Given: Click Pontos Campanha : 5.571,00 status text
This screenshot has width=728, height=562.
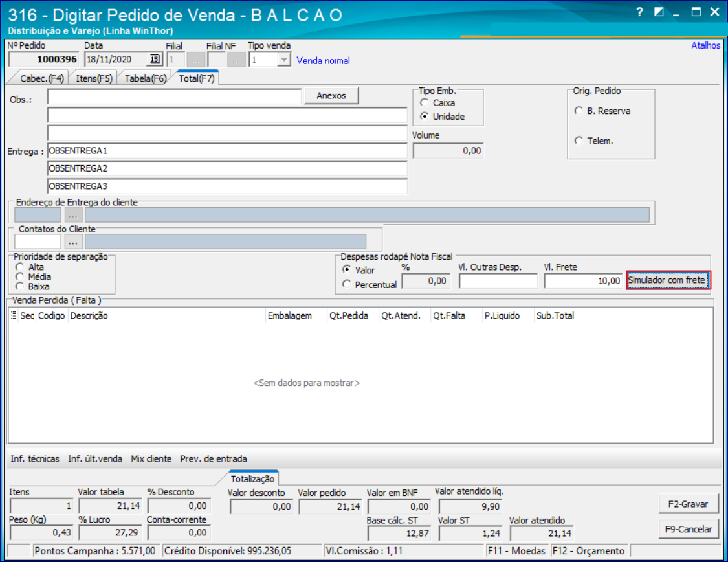Looking at the screenshot, I should click(x=95, y=551).
